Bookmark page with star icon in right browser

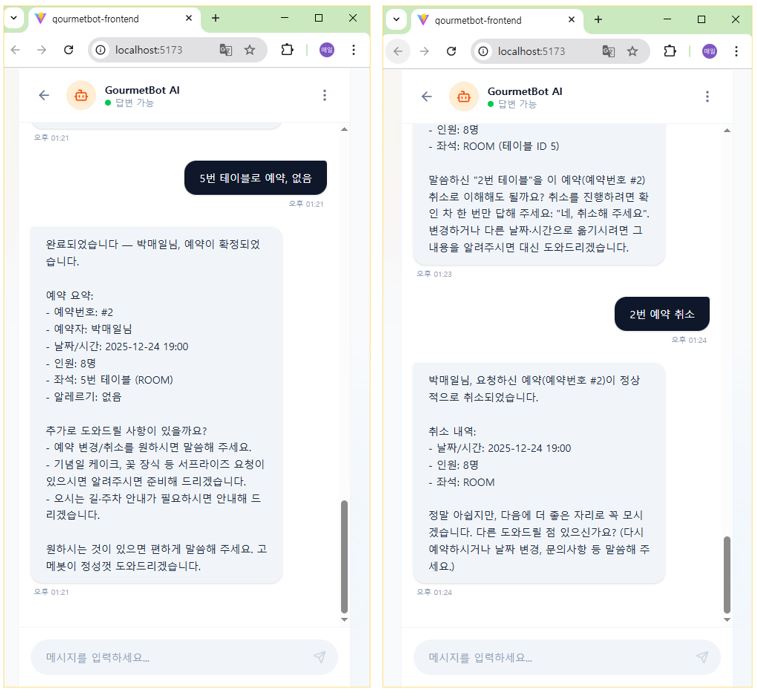pyautogui.click(x=632, y=51)
